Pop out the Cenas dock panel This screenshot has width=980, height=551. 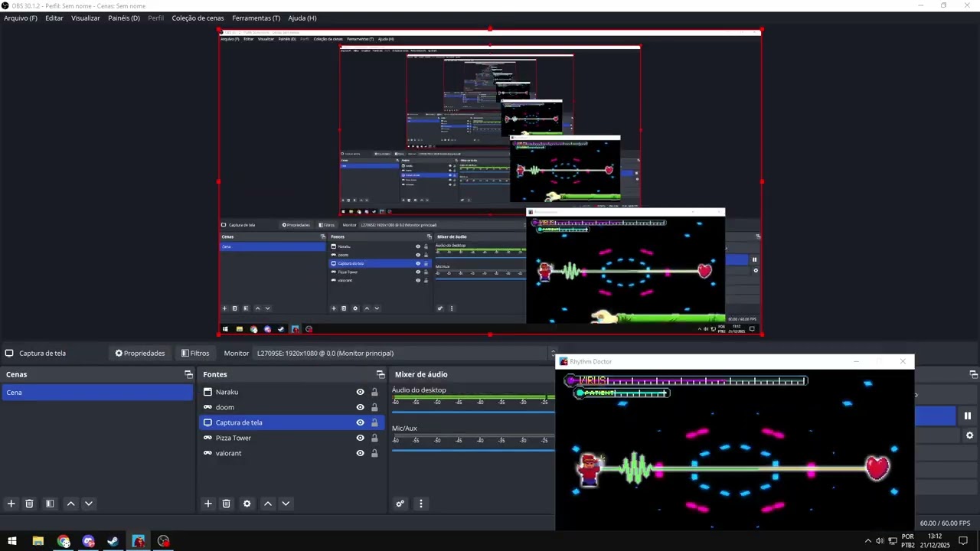point(188,374)
